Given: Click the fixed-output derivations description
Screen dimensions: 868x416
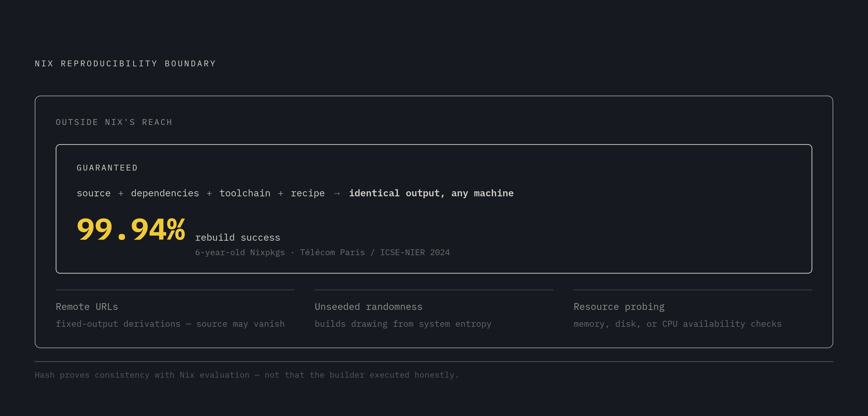Looking at the screenshot, I should pos(170,324).
